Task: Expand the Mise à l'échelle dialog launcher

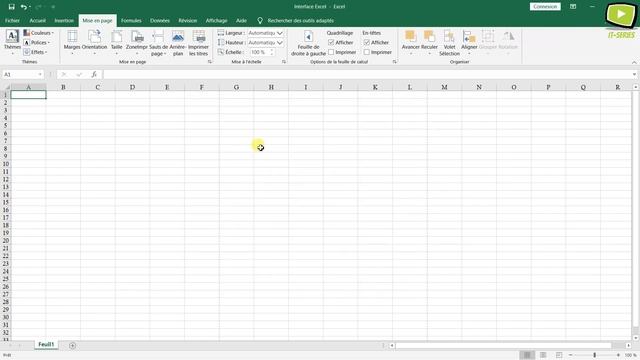Action: pos(284,62)
